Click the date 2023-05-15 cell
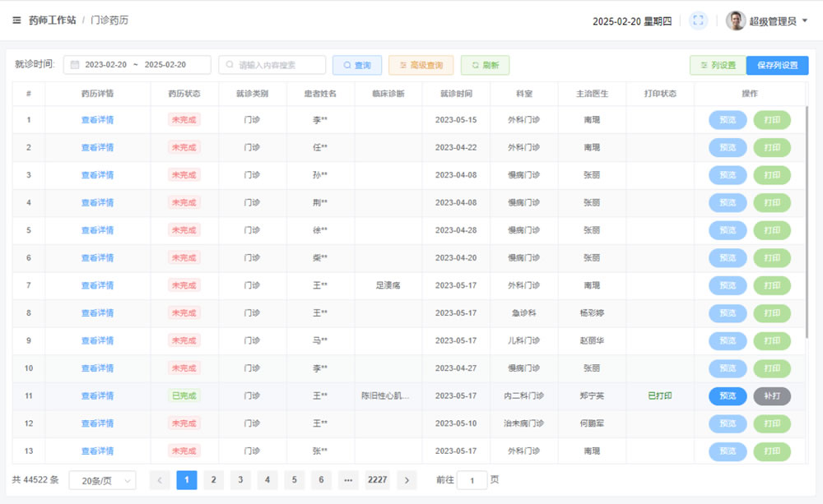This screenshot has height=504, width=823. [x=456, y=120]
